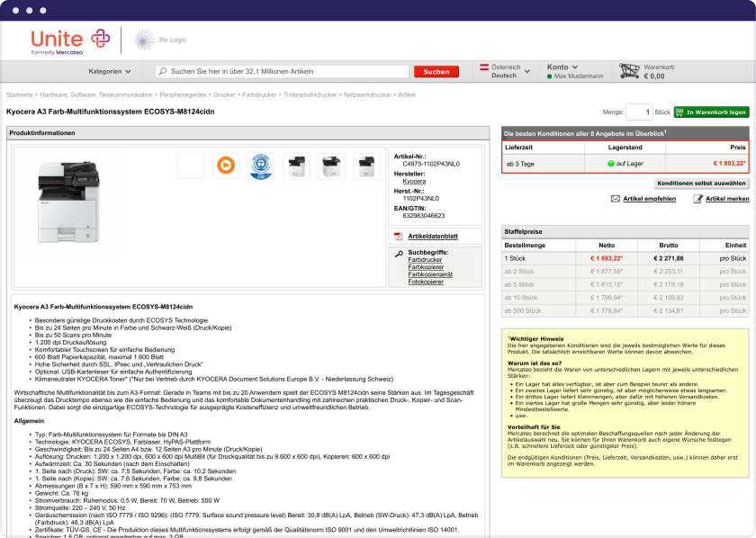The image size is (756, 538).
Task: Click the PDF icon for Artikeldatenblatt
Action: (x=399, y=237)
